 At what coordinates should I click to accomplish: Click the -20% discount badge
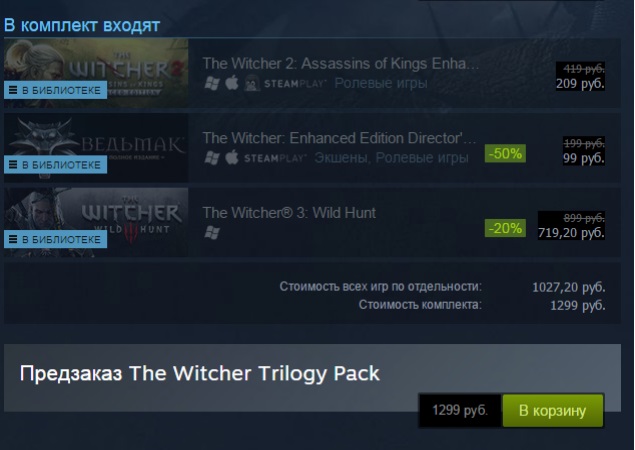coord(505,228)
